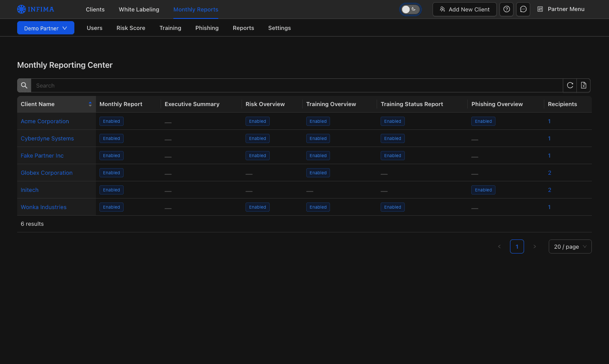This screenshot has height=364, width=609.
Task: Open the Demo Partner dropdown
Action: pyautogui.click(x=46, y=28)
